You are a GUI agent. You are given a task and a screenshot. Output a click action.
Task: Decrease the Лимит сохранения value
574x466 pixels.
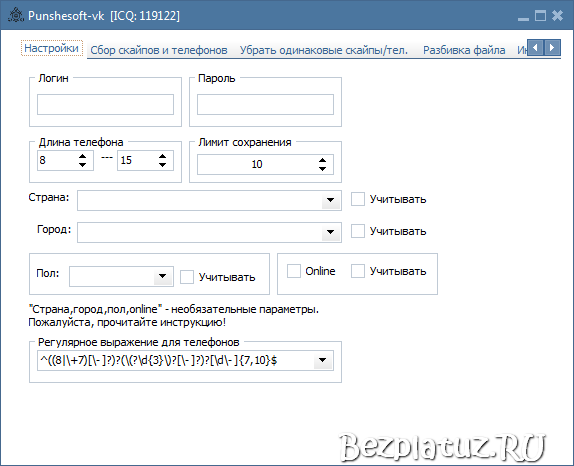tap(322, 169)
